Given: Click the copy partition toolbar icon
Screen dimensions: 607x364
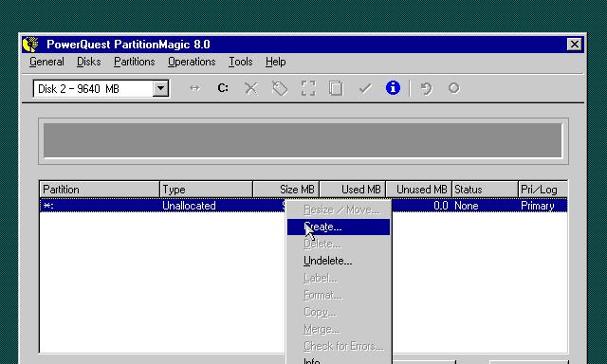Looking at the screenshot, I should coord(336,88).
